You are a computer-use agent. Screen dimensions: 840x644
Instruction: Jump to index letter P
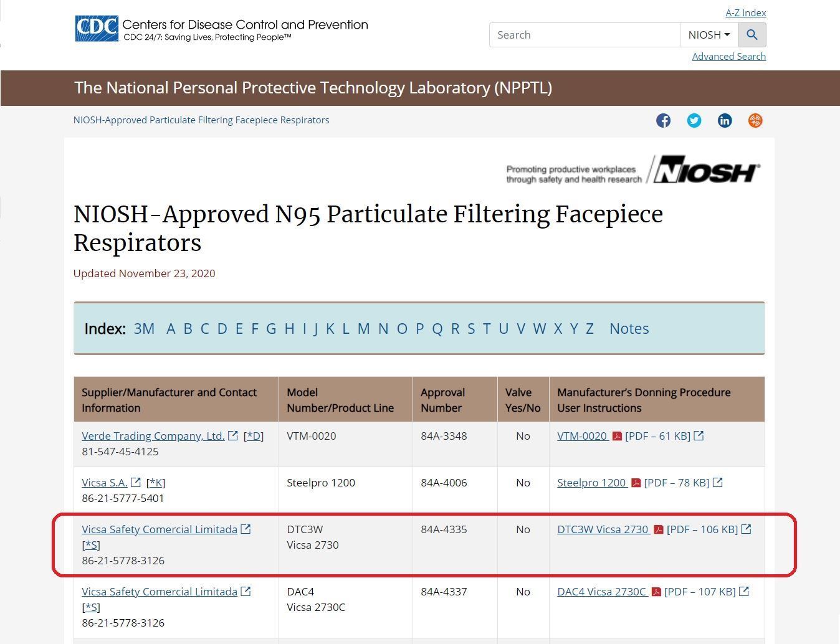420,329
